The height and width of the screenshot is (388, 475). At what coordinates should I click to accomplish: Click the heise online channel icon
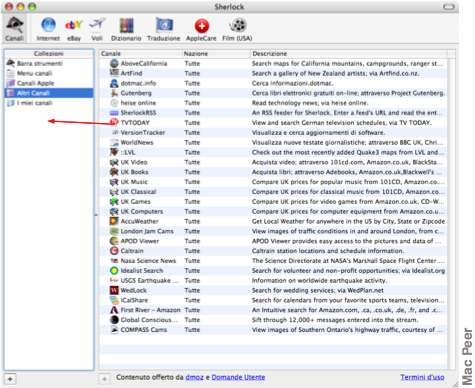pyautogui.click(x=114, y=103)
